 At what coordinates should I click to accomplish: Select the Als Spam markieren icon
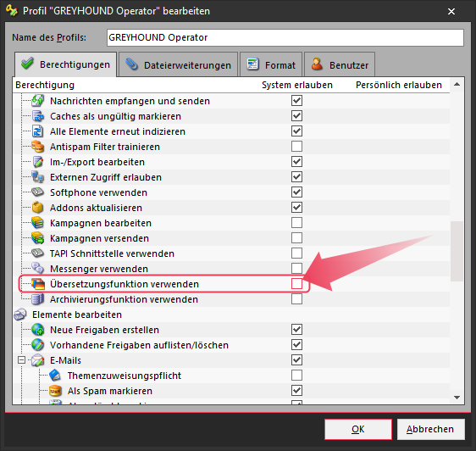(56, 391)
